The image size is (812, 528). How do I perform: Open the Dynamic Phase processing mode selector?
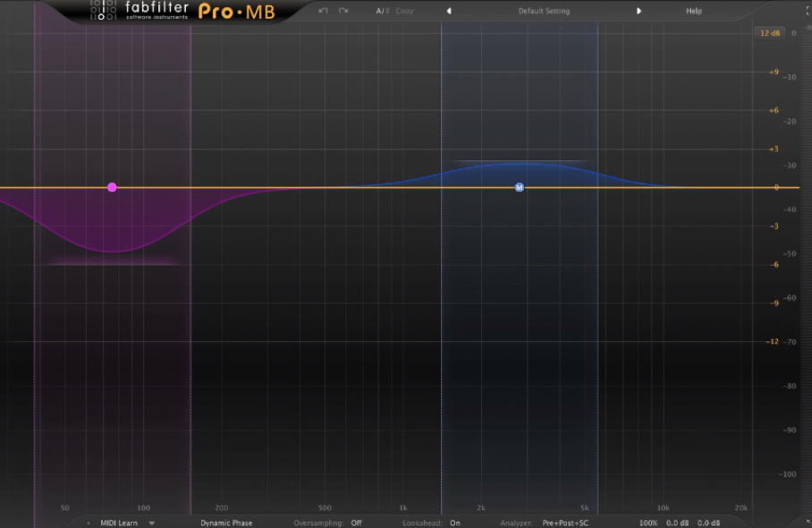click(225, 522)
